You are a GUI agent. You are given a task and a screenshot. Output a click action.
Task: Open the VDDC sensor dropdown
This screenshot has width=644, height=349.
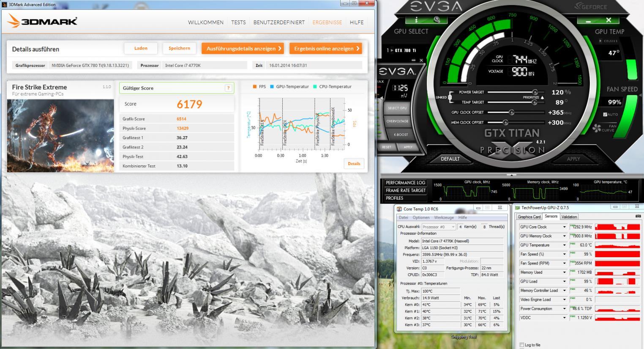pyautogui.click(x=564, y=318)
